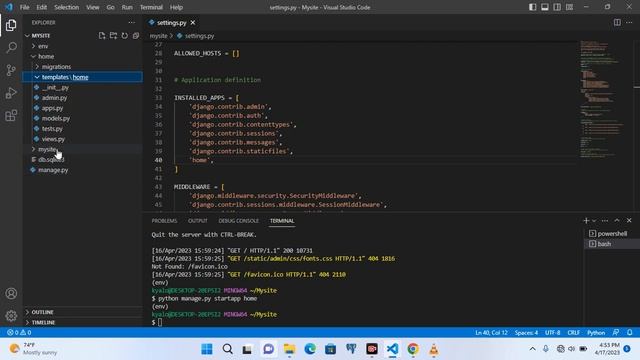The height and width of the screenshot is (360, 640).
Task: Open the Edit menu
Action: pos(42,7)
